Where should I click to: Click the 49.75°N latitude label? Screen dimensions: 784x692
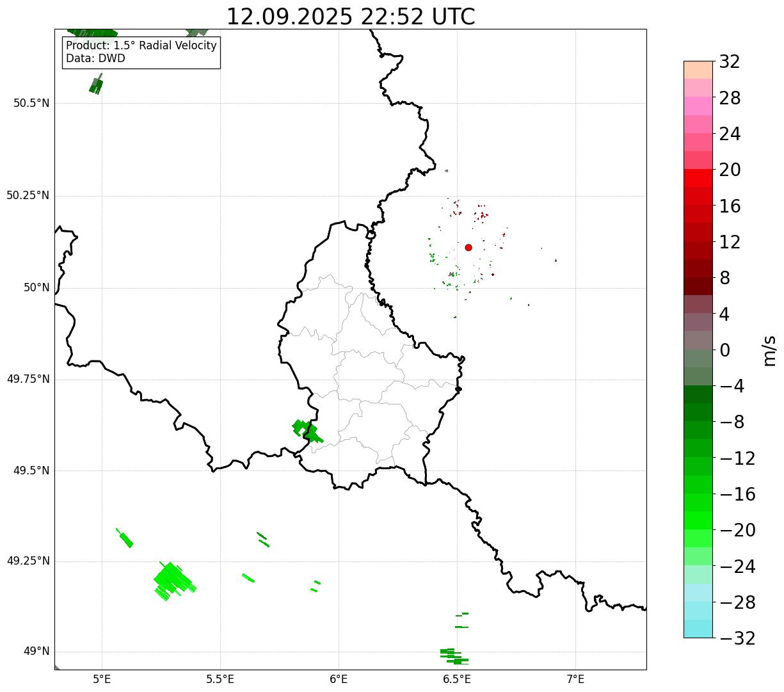click(x=28, y=379)
